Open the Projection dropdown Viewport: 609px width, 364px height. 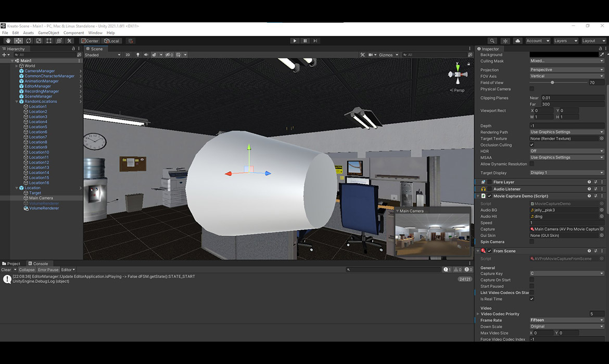coord(566,70)
